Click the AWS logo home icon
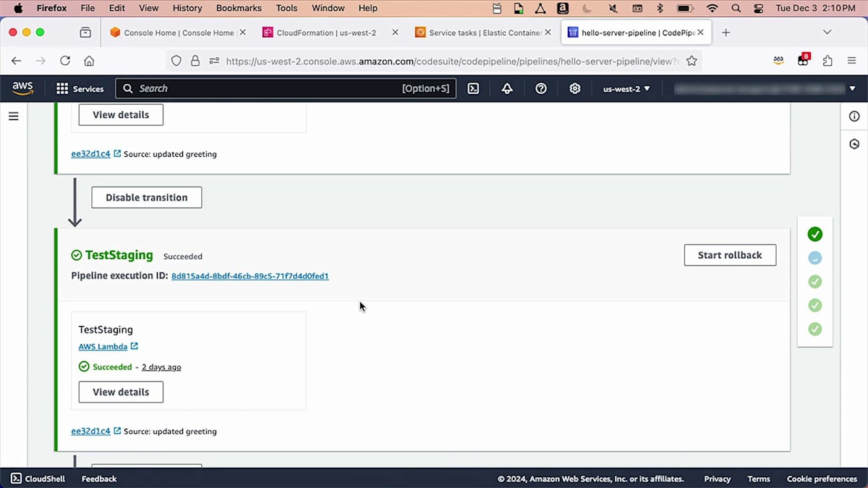Screen dimensions: 868x488 tap(22, 88)
